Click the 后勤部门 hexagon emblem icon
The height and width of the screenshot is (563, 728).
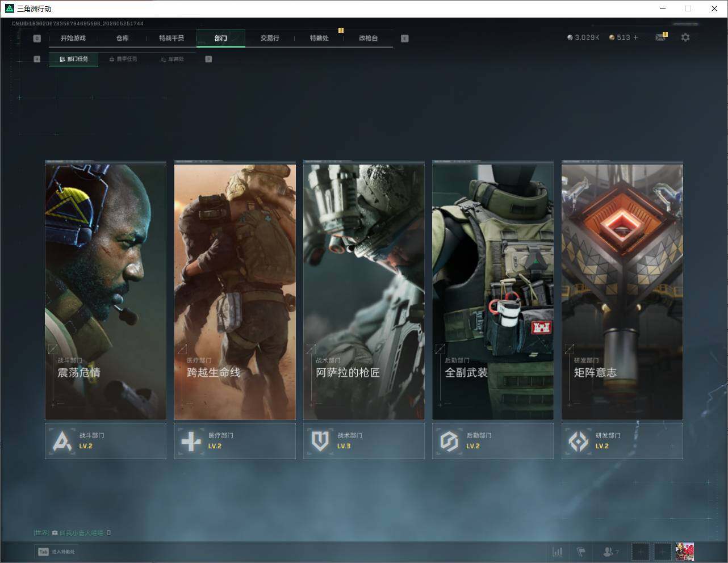pos(449,441)
